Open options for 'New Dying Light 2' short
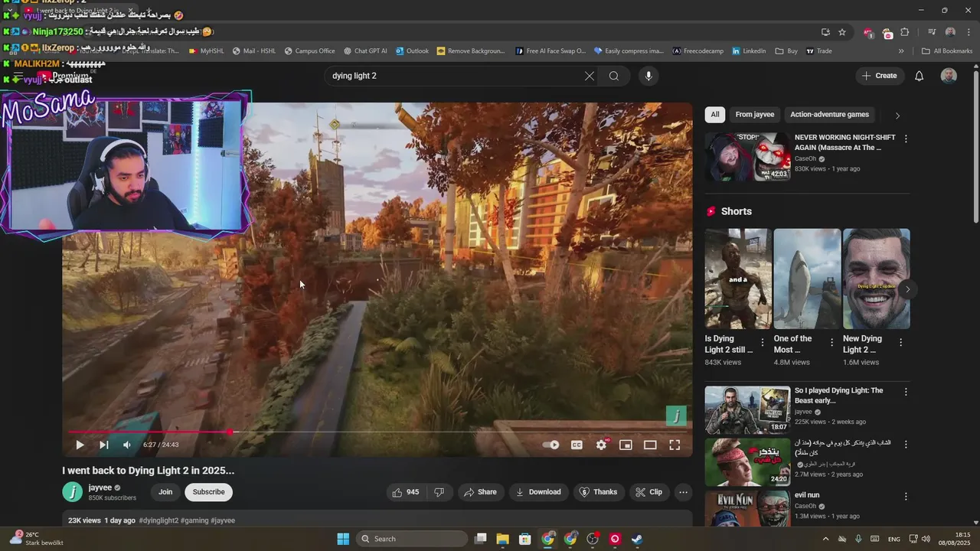Screen dimensions: 980x551 [900, 343]
